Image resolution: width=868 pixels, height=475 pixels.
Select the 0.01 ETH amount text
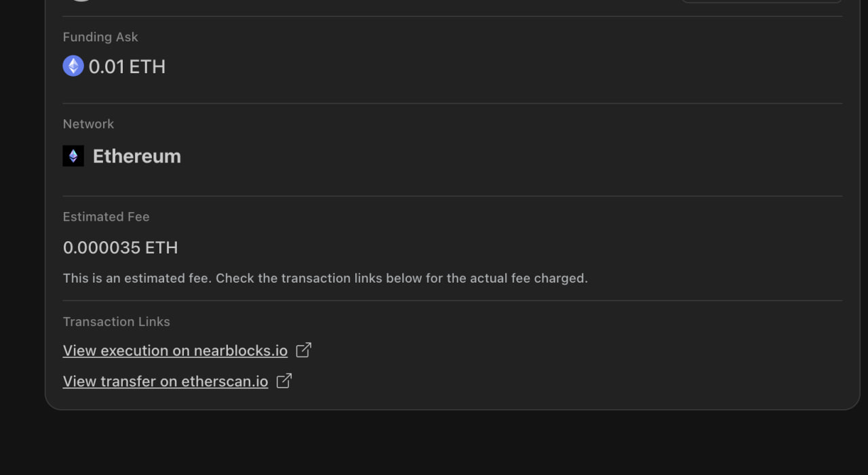127,66
